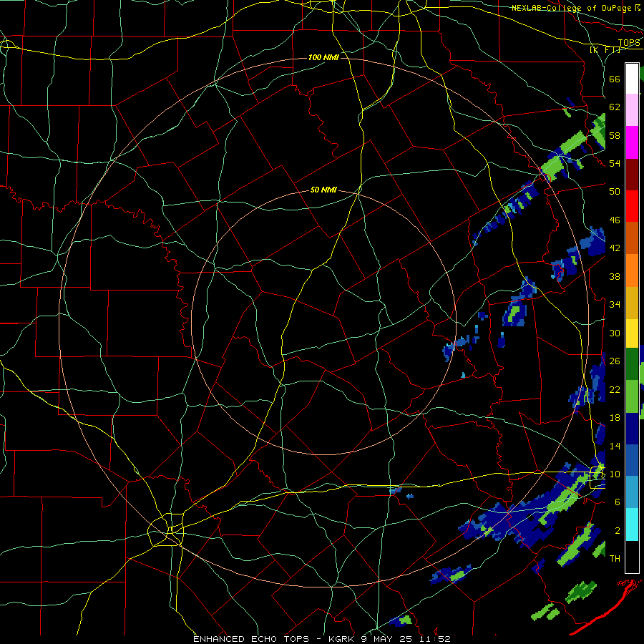Click the light pink legend swatch
The image size is (644, 644).
pos(632,109)
